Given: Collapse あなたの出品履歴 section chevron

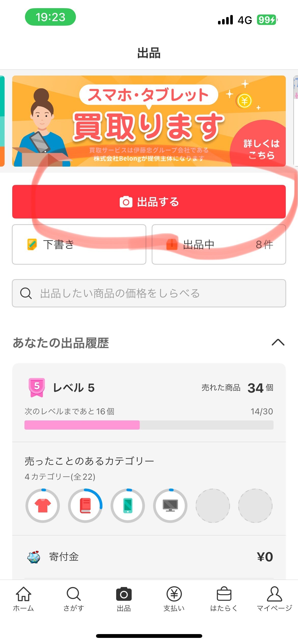Looking at the screenshot, I should click(278, 342).
